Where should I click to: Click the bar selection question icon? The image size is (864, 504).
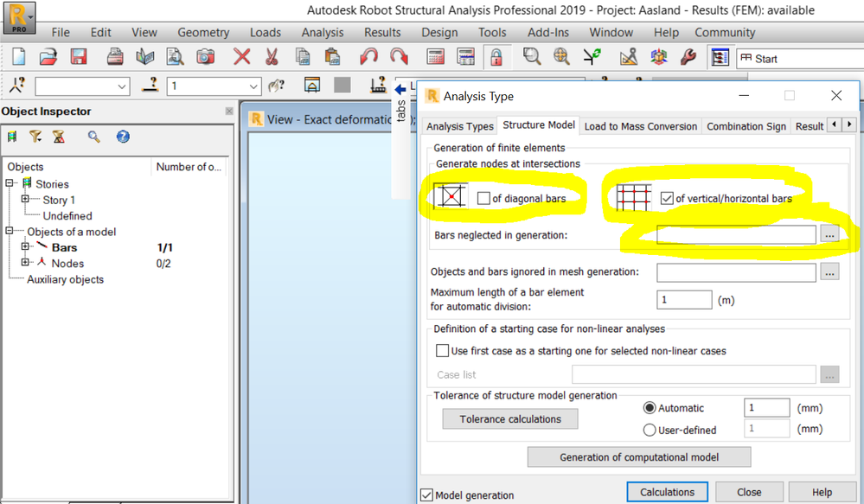pos(150,85)
